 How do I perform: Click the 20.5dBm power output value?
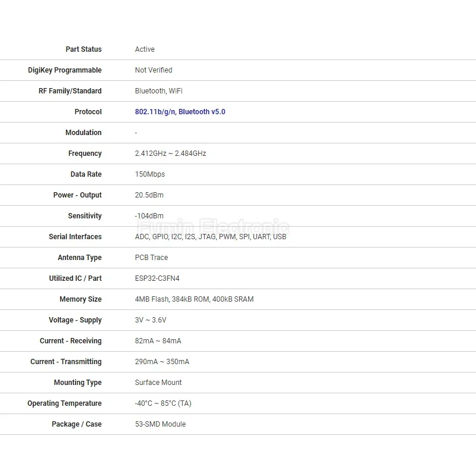point(149,195)
